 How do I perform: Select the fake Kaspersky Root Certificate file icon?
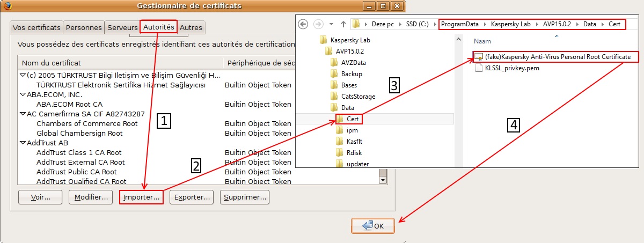479,57
